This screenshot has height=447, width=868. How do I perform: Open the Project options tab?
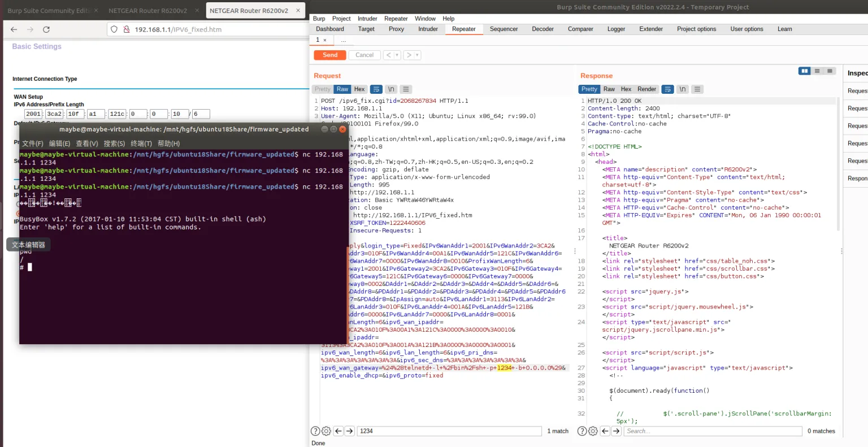pos(696,29)
